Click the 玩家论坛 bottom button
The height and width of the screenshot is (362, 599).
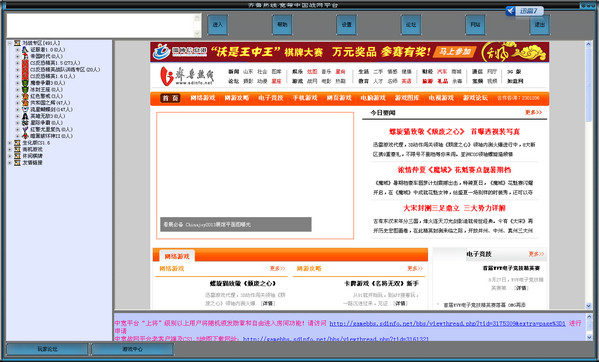[x=47, y=349]
